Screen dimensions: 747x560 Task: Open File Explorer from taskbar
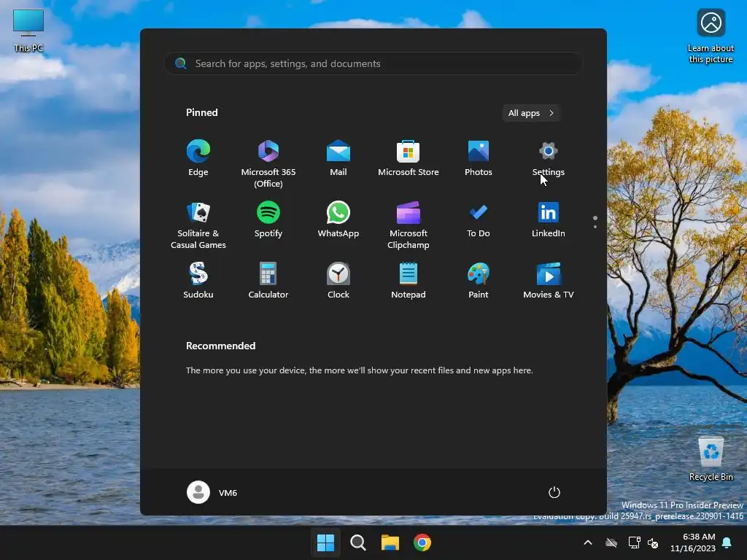[x=390, y=542]
